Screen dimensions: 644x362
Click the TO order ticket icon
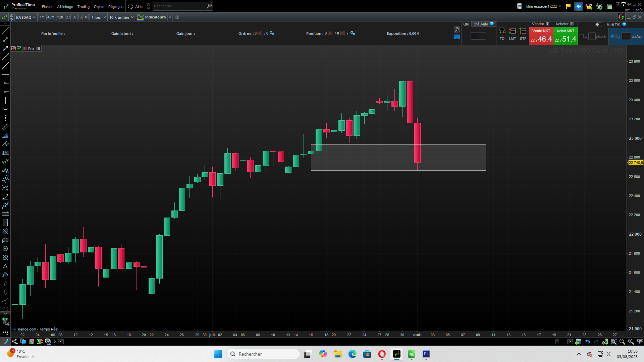point(502,31)
